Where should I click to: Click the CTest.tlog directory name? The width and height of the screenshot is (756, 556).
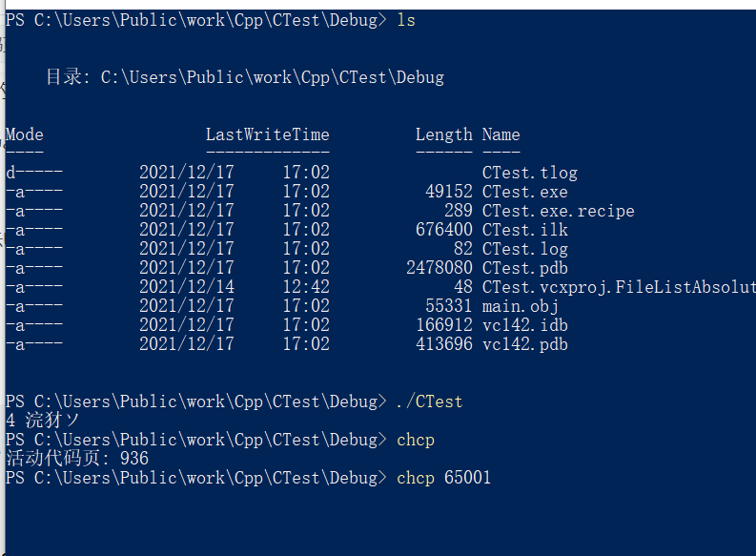(529, 173)
